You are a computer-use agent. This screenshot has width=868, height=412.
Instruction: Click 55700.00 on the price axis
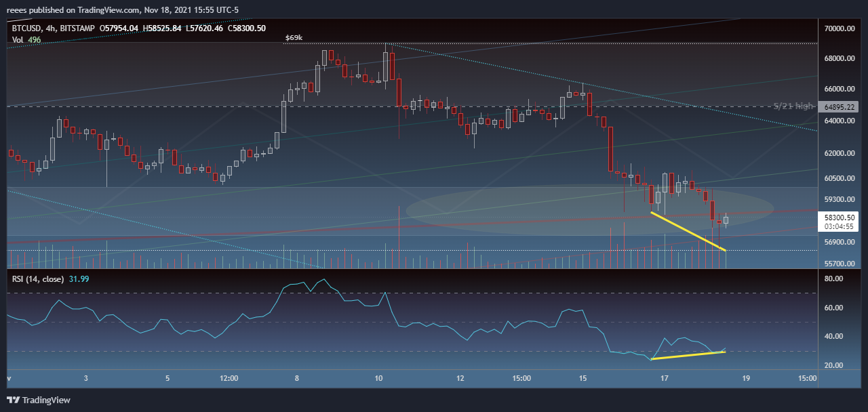pos(840,264)
